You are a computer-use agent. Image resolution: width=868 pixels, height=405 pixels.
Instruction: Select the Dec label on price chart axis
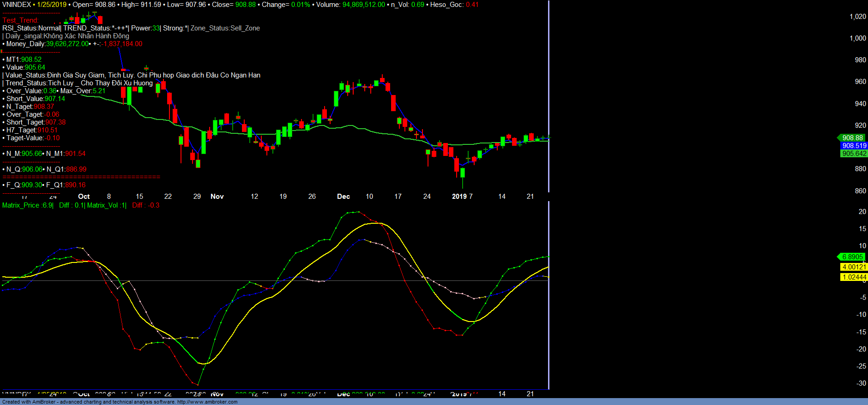[x=344, y=197]
